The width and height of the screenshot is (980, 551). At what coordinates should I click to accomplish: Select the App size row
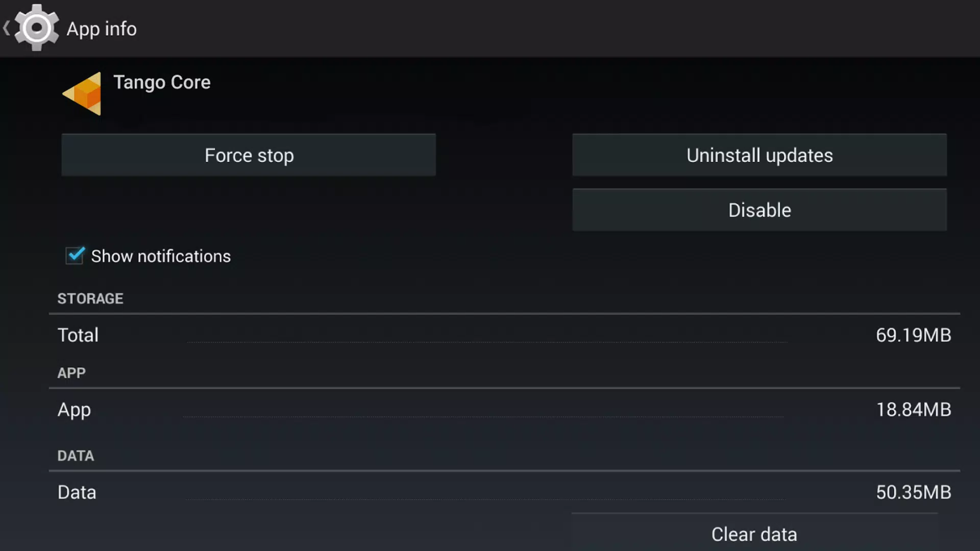point(504,410)
